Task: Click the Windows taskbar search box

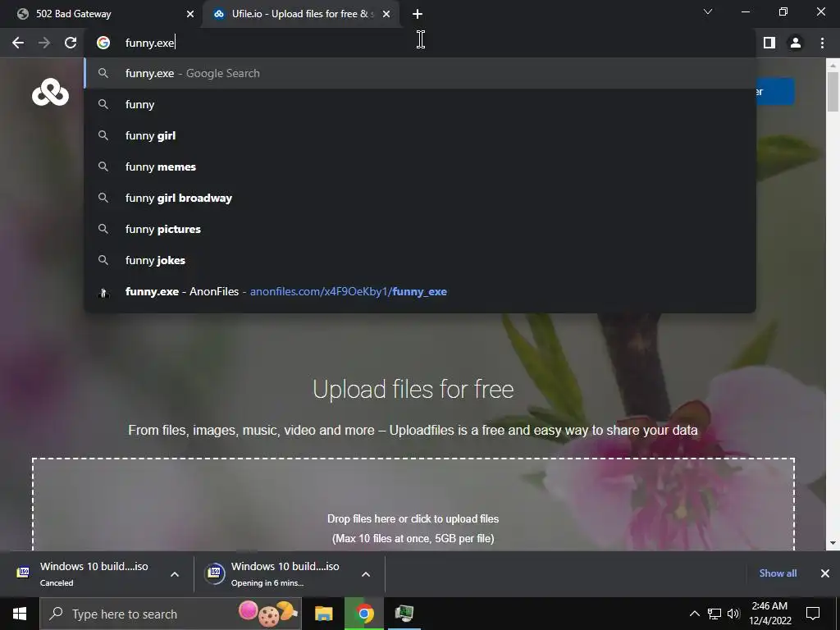Action: tap(171, 614)
